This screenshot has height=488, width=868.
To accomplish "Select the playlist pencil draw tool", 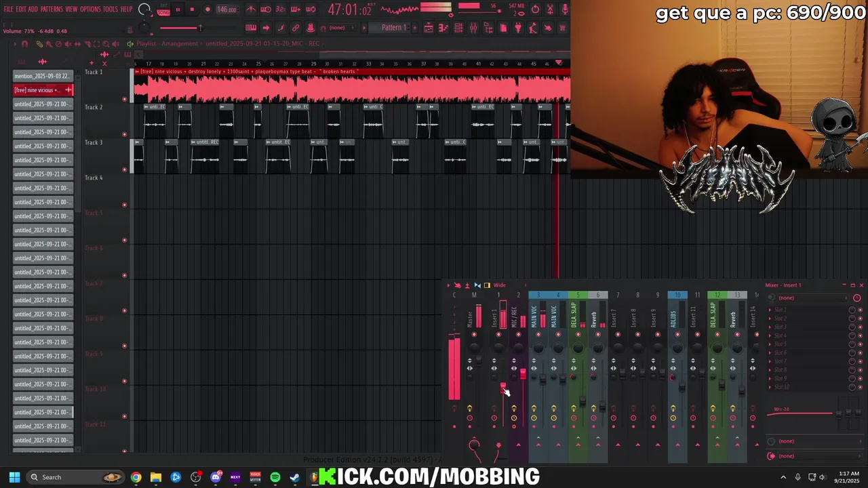I will [39, 44].
